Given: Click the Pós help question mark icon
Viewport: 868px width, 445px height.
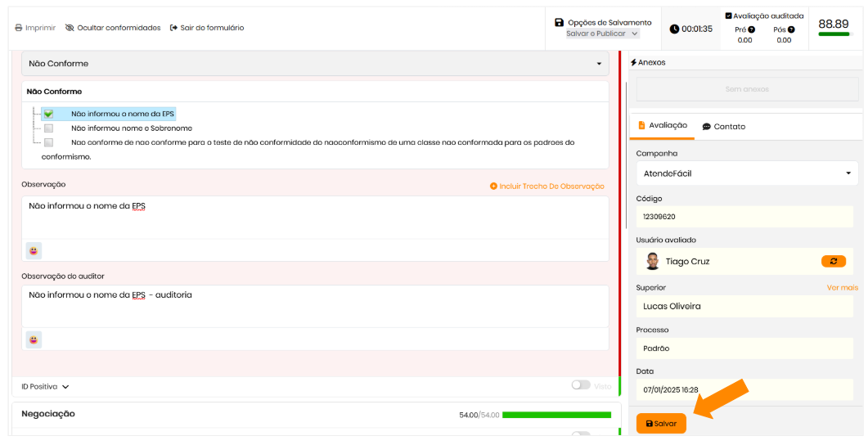Looking at the screenshot, I should pos(791,29).
